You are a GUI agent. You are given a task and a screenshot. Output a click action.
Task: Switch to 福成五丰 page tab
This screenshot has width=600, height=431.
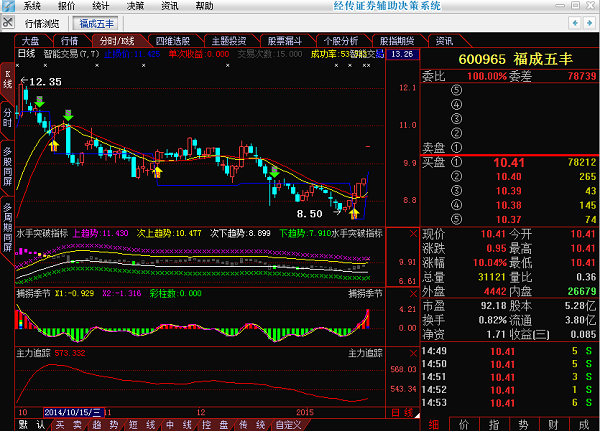(x=96, y=24)
